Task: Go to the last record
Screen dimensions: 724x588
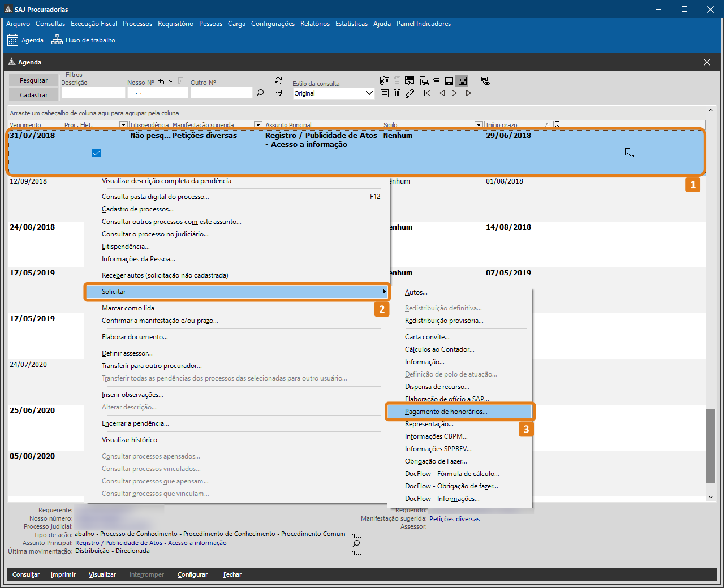Action: pyautogui.click(x=469, y=93)
